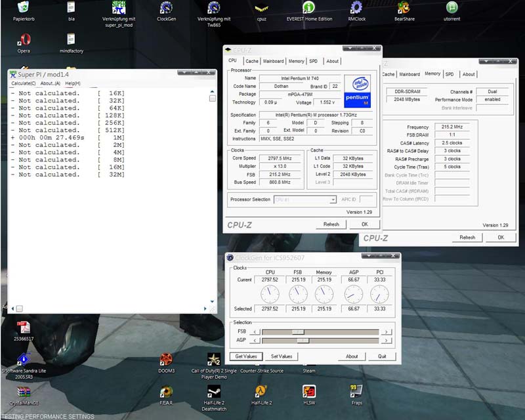Select SPD tab in rear CPU-Z window
525x420 pixels.
pyautogui.click(x=450, y=74)
